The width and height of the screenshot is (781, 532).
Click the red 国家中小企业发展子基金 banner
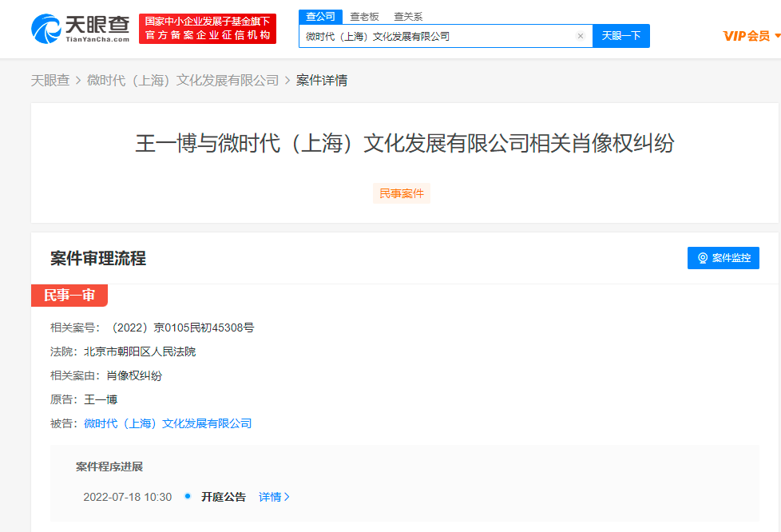[x=207, y=29]
